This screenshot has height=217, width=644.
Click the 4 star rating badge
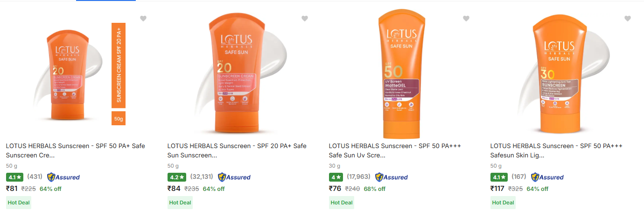pos(336,177)
